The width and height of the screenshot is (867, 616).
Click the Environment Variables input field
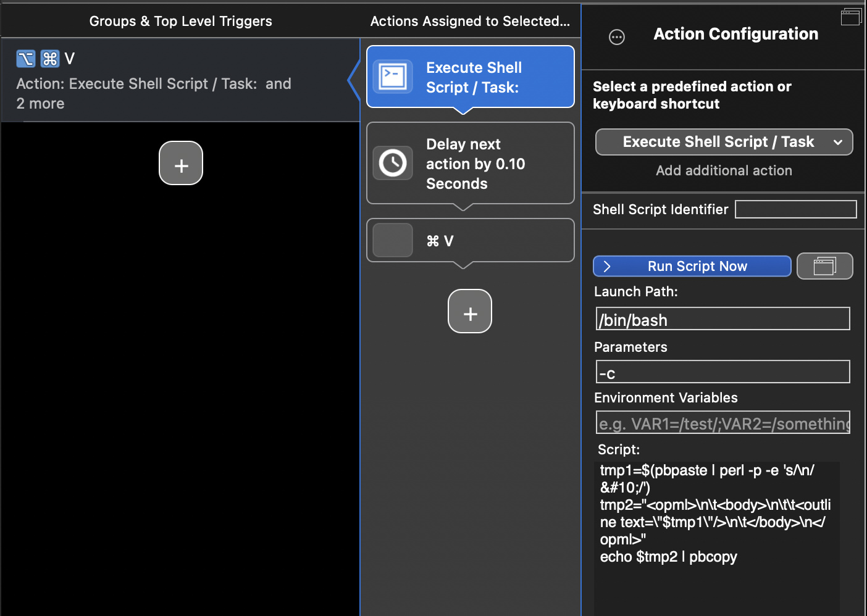[x=722, y=423]
